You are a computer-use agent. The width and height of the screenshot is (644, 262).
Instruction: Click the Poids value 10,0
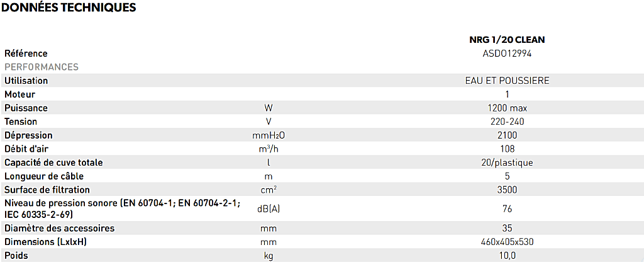(x=507, y=256)
